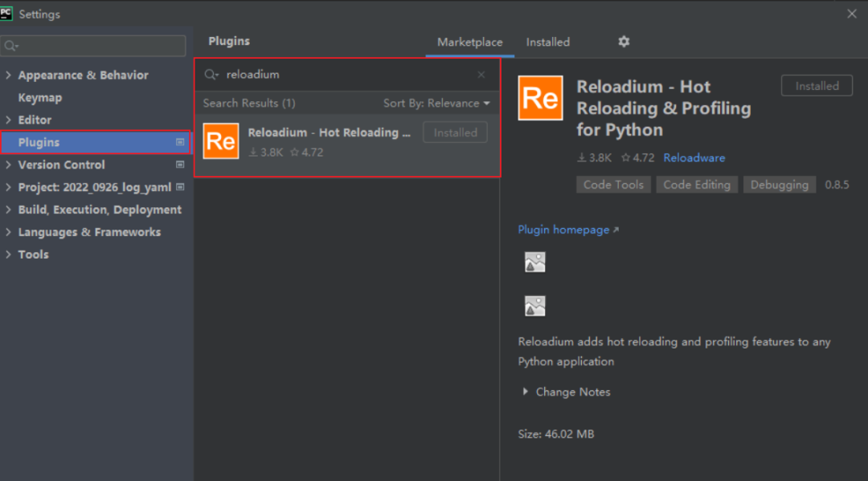Expand Build, Execution, Deployment section
868x481 pixels.
[8, 210]
